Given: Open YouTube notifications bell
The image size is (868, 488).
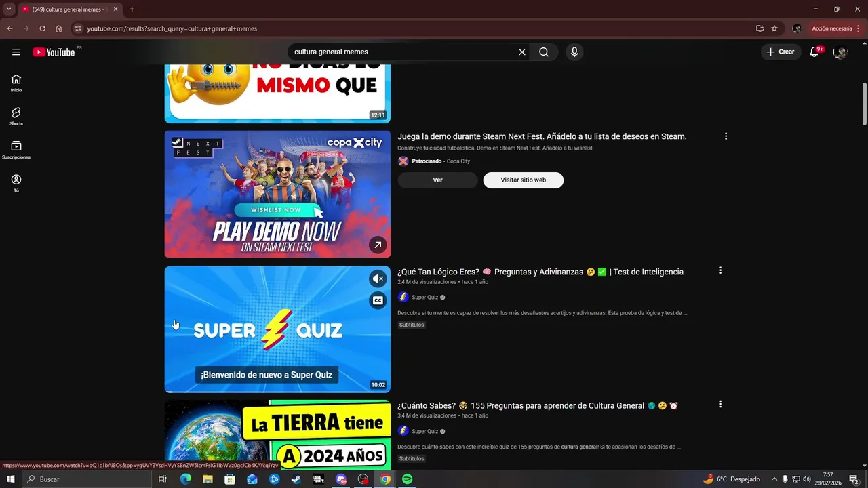Looking at the screenshot, I should click(815, 52).
